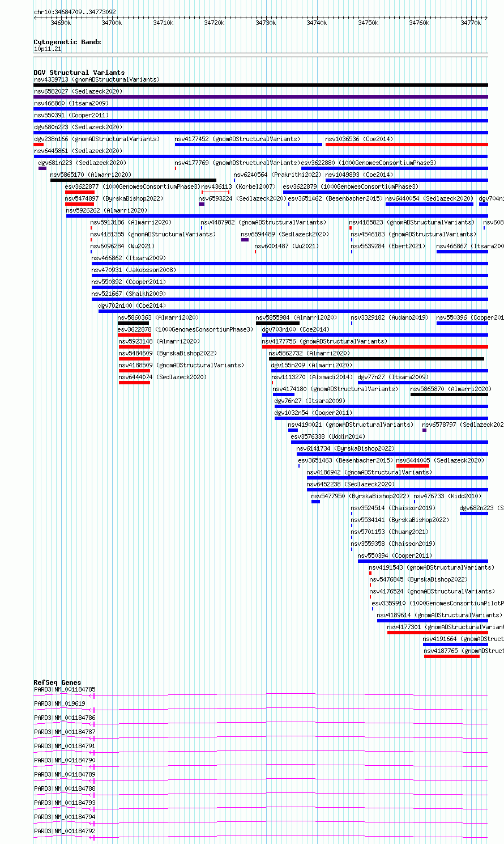
Task: Open variant nsv5860363 Almarri2020
Action: point(158,317)
